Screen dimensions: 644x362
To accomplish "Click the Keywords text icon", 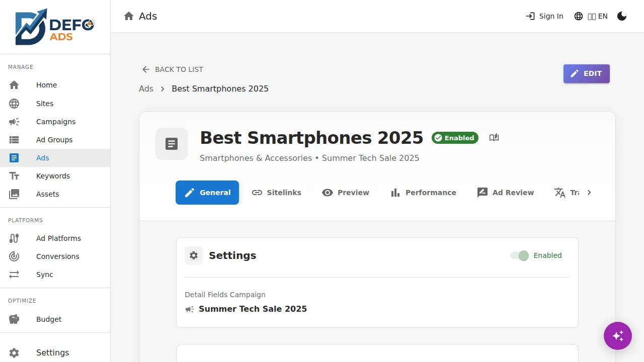I will pyautogui.click(x=14, y=176).
